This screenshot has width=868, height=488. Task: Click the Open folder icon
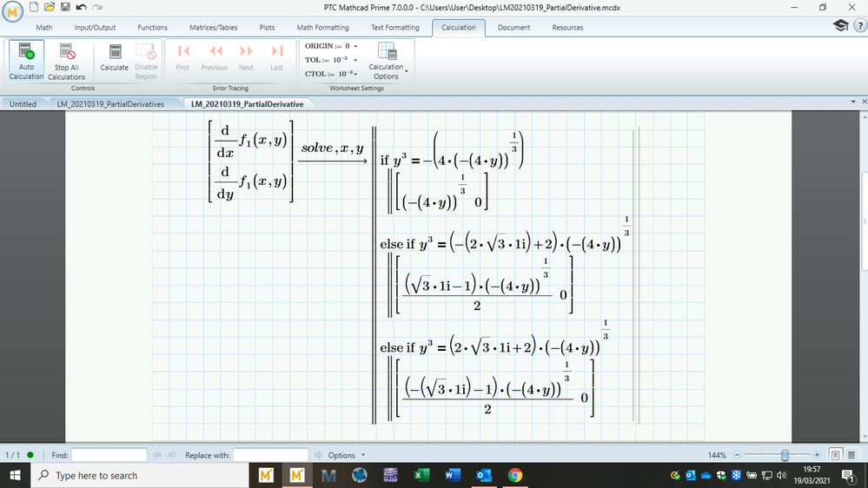[x=50, y=8]
